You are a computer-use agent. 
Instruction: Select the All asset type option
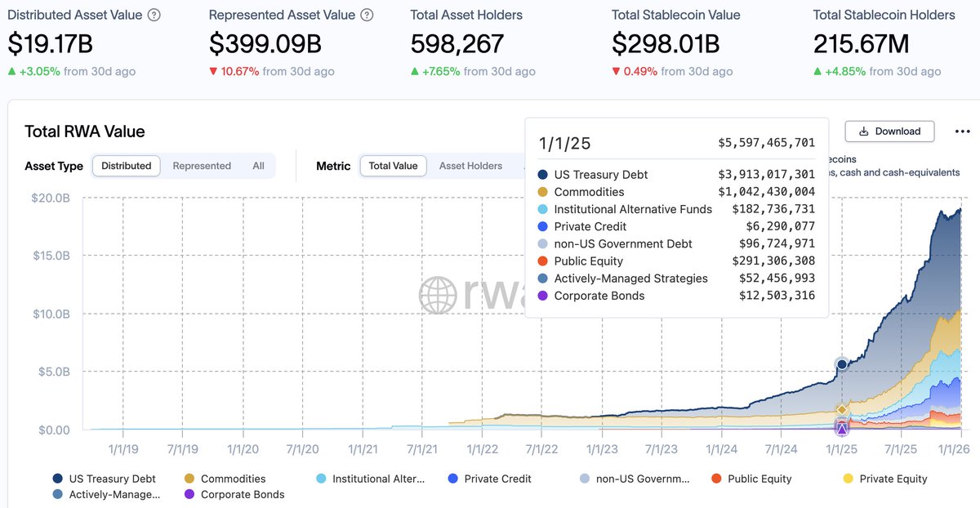[x=258, y=166]
